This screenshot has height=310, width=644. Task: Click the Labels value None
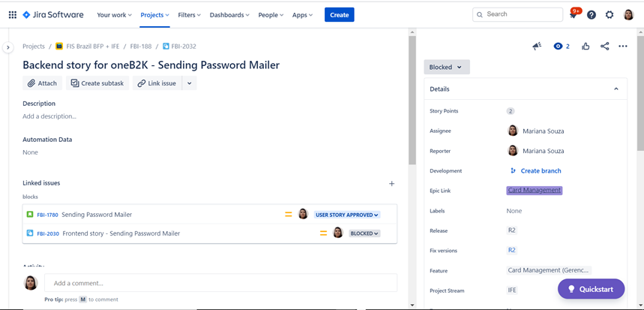(x=514, y=210)
